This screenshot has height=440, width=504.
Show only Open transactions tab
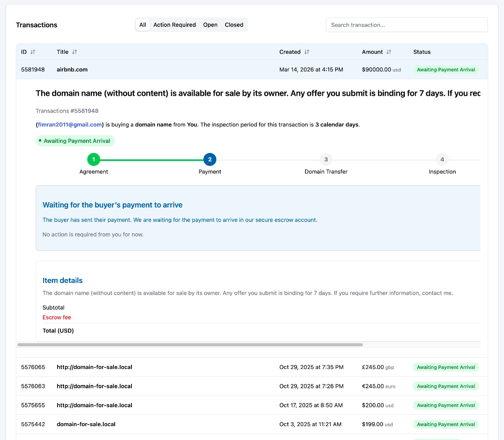(210, 25)
